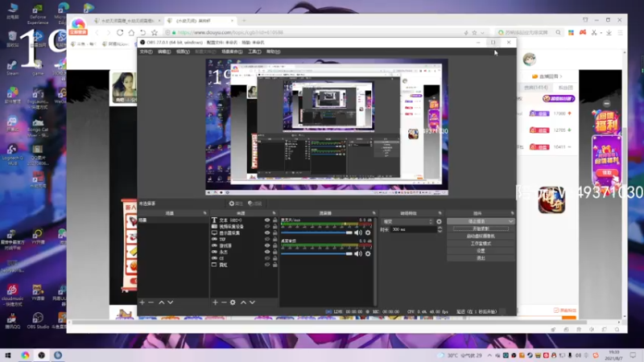The width and height of the screenshot is (644, 362).
Task: Open 场景集合(S) menu in OBS
Action: 232,51
